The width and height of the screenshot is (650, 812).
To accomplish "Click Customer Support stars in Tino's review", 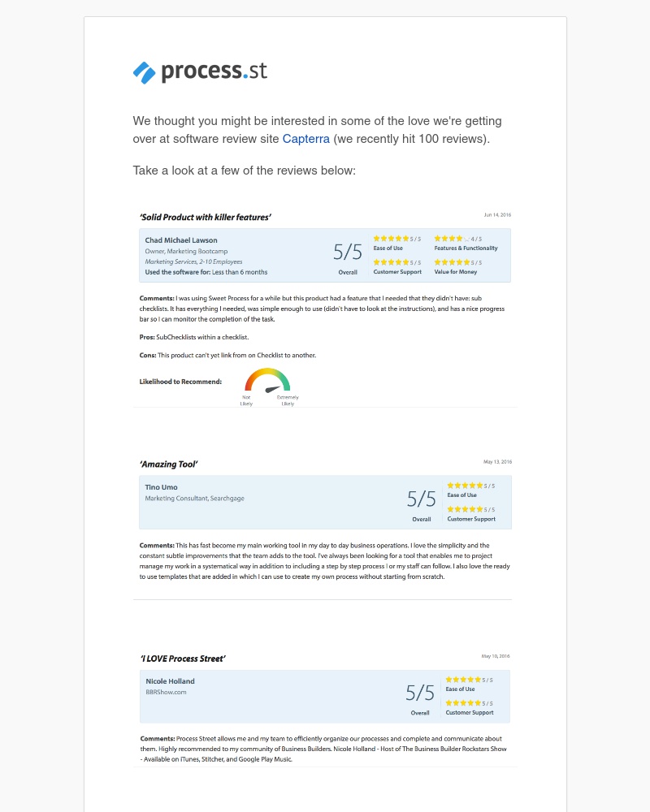I will click(x=465, y=510).
